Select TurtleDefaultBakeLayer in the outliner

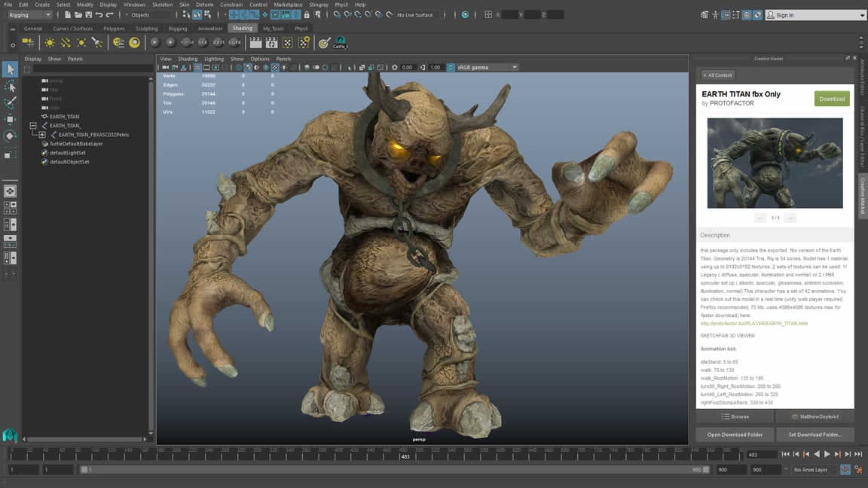(x=76, y=144)
